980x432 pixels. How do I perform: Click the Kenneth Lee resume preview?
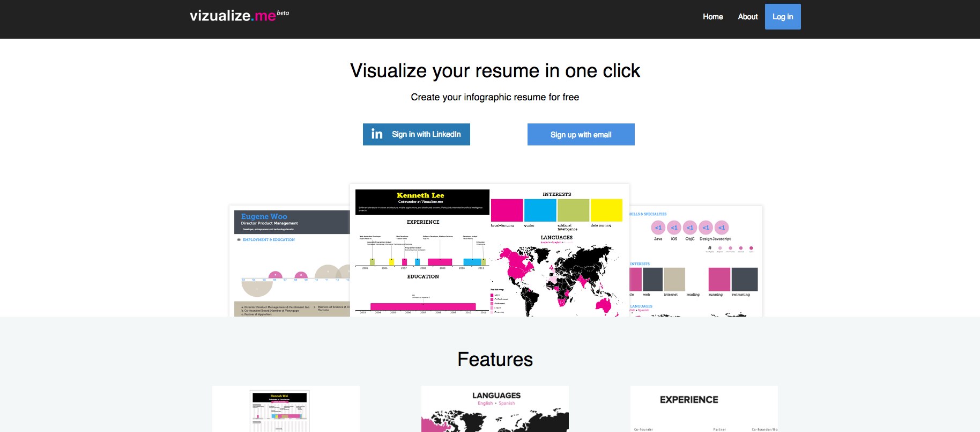coord(489,251)
